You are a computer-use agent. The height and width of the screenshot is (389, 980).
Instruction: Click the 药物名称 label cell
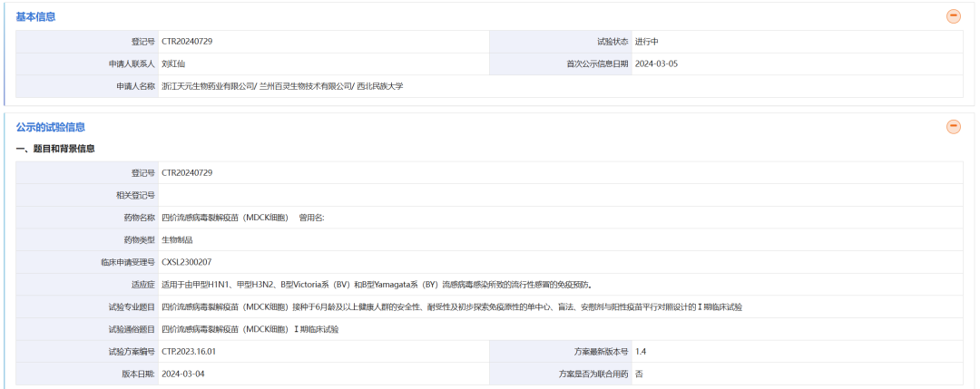click(x=87, y=218)
